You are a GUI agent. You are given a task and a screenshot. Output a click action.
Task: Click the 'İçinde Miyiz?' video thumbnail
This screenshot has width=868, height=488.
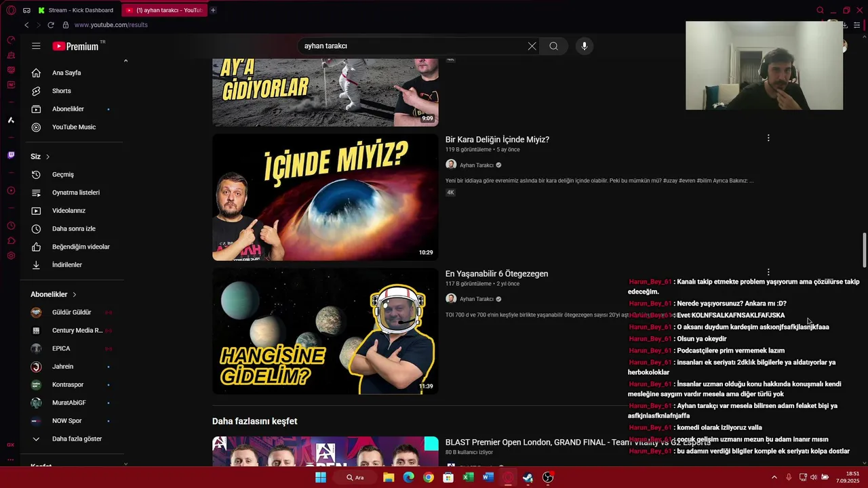(325, 197)
